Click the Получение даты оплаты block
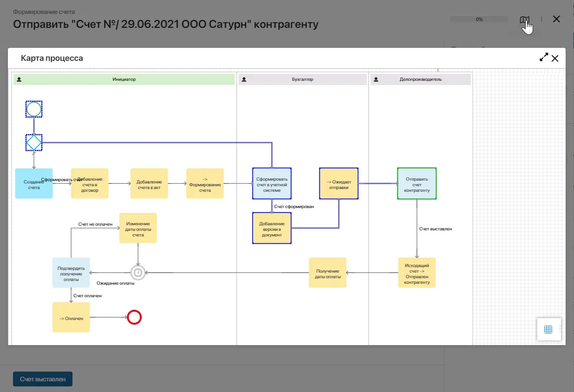Screen dimensions: 574x392 pos(328,273)
